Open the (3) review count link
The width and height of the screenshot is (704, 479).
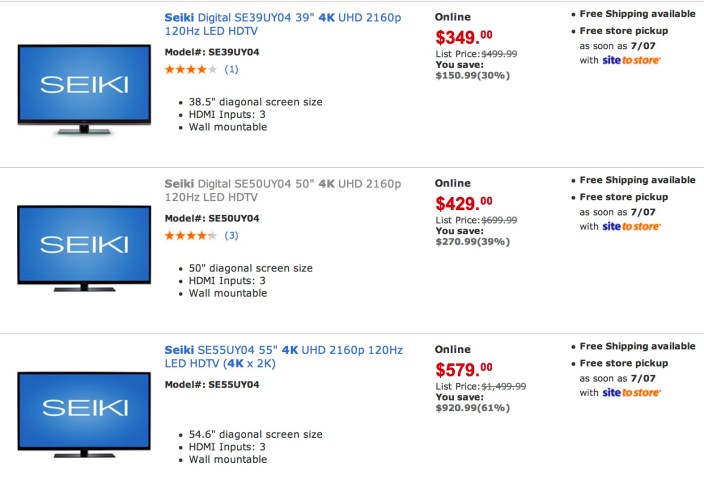point(231,235)
